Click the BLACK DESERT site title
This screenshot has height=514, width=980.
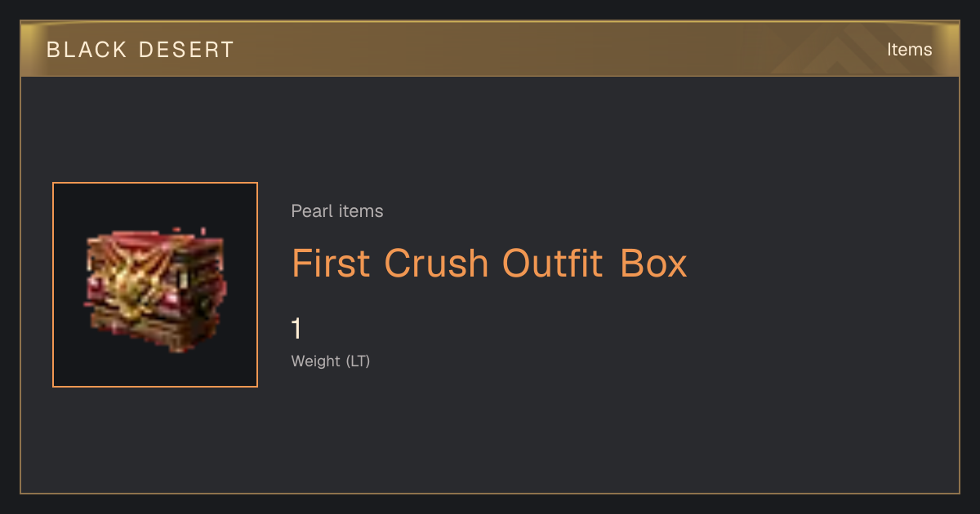pyautogui.click(x=140, y=50)
